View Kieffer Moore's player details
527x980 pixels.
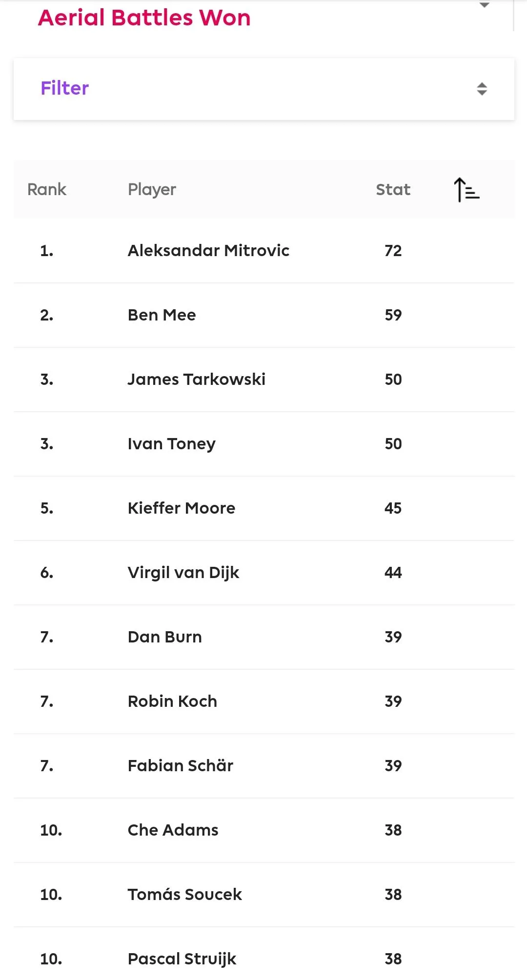(x=181, y=508)
